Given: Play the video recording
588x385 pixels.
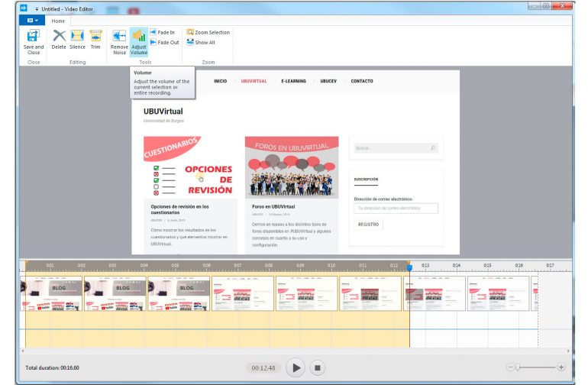Looking at the screenshot, I should coord(296,367).
